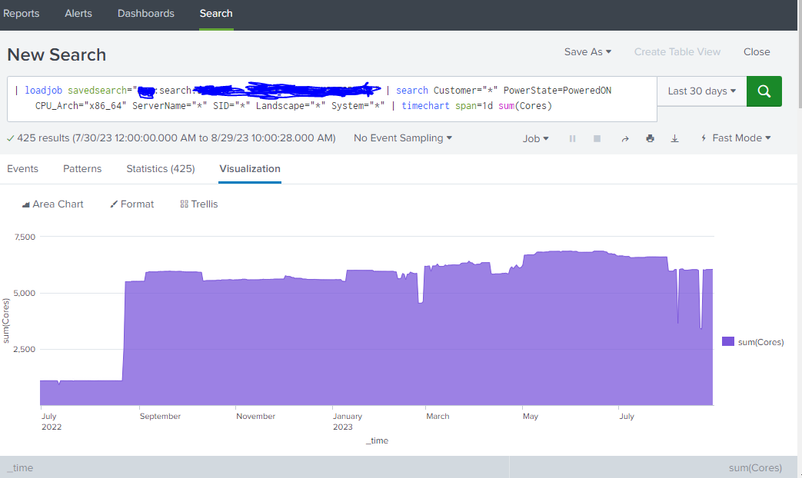Viewport: 802px width, 478px height.
Task: Export results with the download icon
Action: 675,138
